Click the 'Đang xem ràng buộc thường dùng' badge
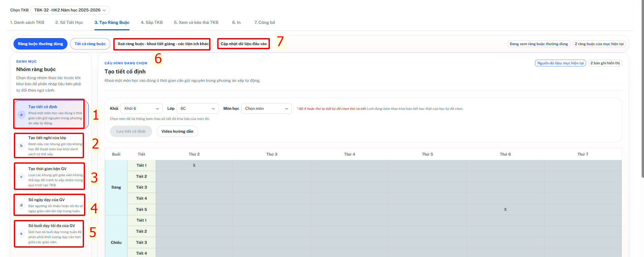Image resolution: width=644 pixels, height=257 pixels. click(x=539, y=44)
